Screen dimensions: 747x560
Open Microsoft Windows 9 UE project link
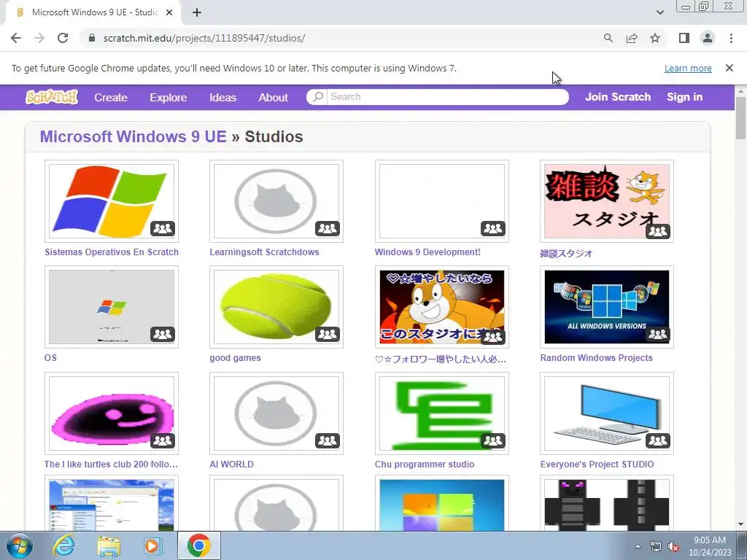coord(133,136)
